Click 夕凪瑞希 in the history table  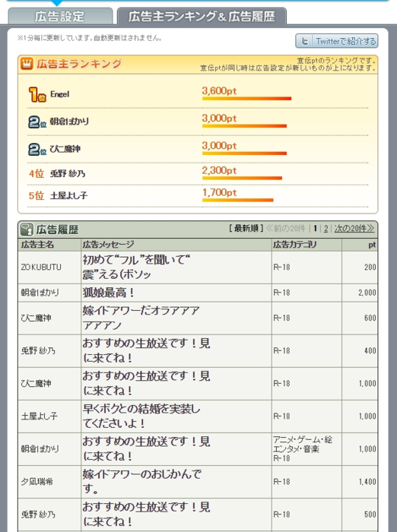coord(37,482)
